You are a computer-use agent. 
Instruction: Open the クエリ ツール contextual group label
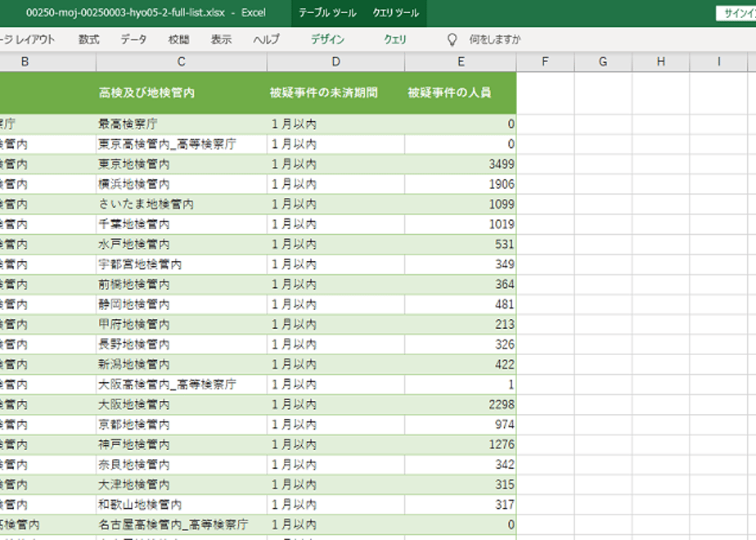pyautogui.click(x=396, y=13)
